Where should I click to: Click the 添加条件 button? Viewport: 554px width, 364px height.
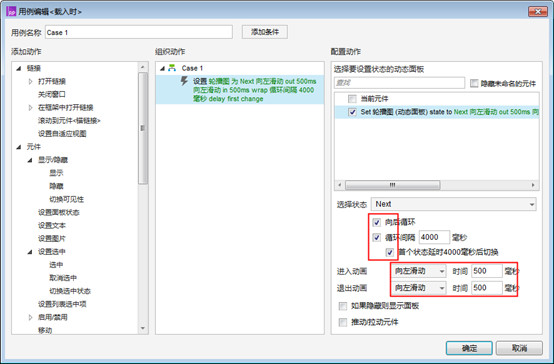[x=265, y=32]
